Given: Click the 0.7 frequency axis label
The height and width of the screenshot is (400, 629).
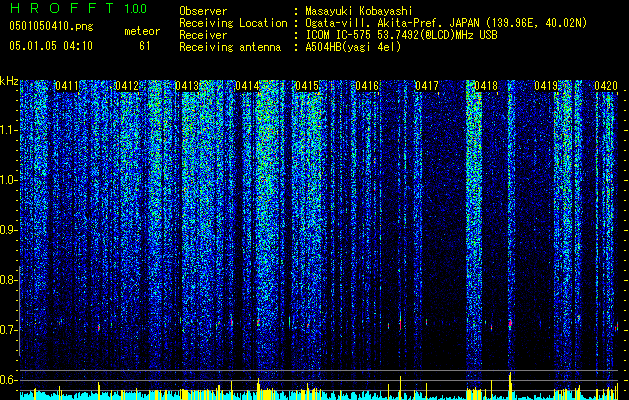Looking at the screenshot, I should coord(8,330).
